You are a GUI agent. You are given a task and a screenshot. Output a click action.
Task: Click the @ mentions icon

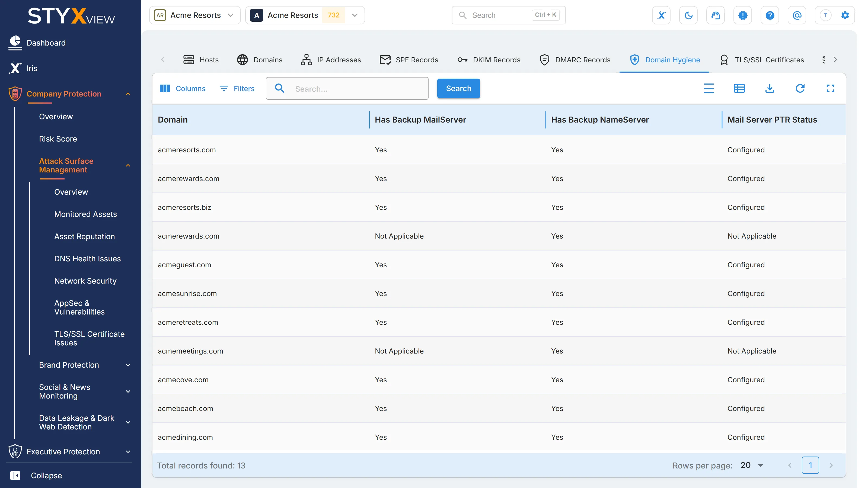point(797,15)
